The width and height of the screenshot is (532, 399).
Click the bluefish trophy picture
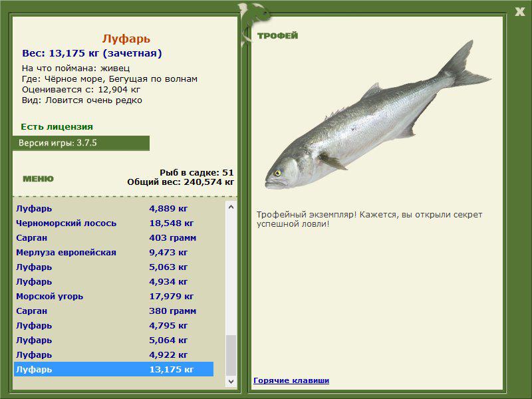[377, 115]
